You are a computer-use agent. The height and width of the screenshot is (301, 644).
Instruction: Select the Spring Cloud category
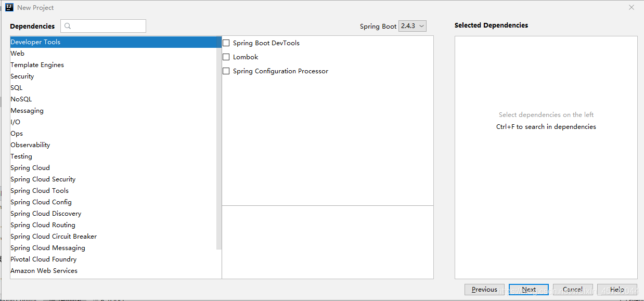[x=113, y=168]
